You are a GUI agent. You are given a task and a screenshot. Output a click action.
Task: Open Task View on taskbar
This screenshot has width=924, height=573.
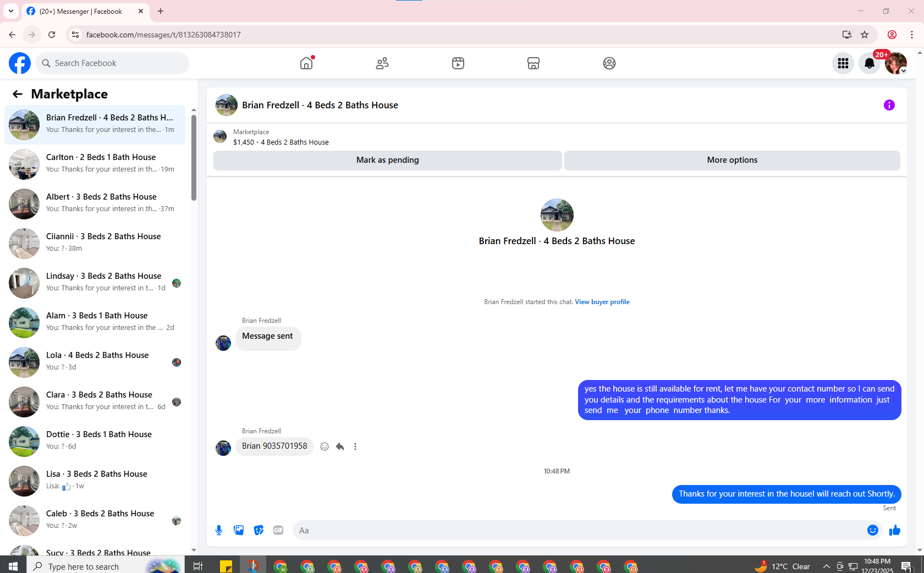pyautogui.click(x=198, y=566)
